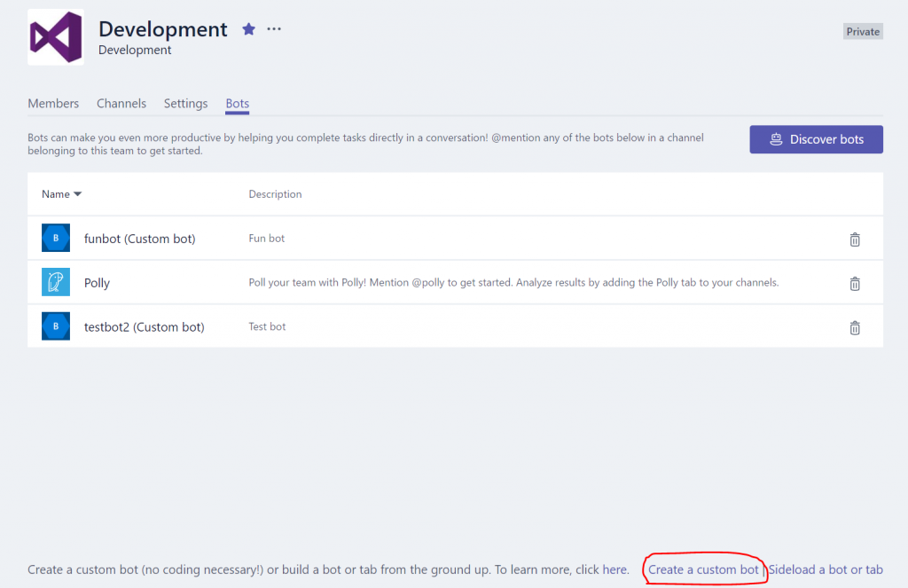
Task: Click the testbot2 avatar icon
Action: (56, 326)
